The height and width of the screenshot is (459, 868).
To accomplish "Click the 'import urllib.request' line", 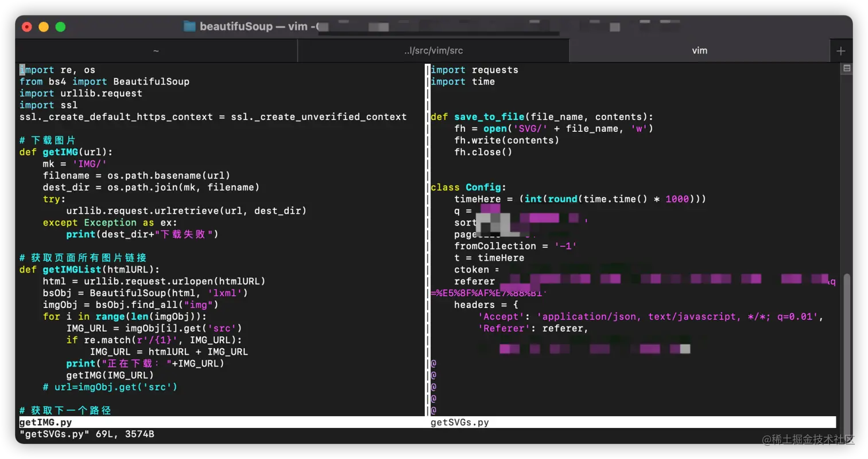I will (x=81, y=93).
